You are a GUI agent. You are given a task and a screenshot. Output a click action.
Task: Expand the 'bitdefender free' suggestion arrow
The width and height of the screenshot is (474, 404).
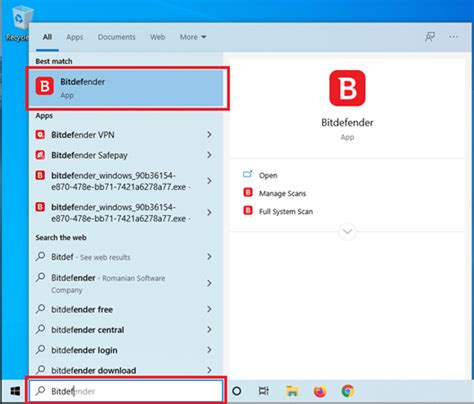click(209, 309)
